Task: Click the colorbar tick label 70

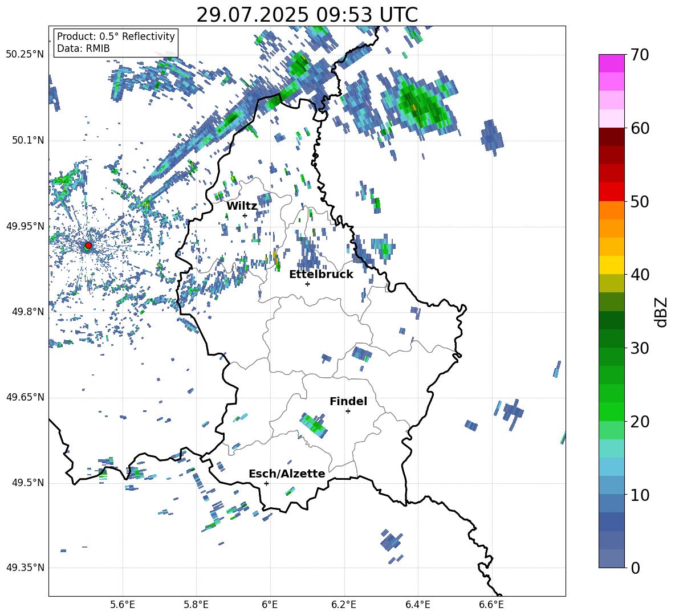Action: pos(640,55)
